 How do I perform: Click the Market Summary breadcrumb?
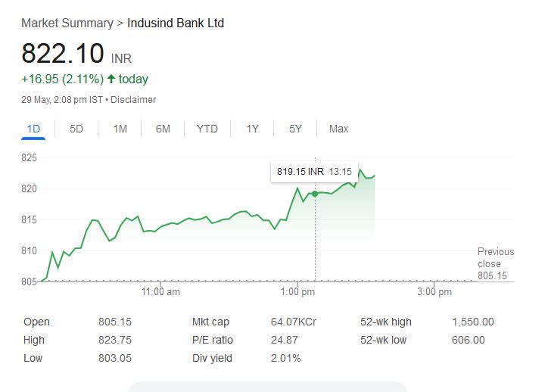[x=67, y=23]
